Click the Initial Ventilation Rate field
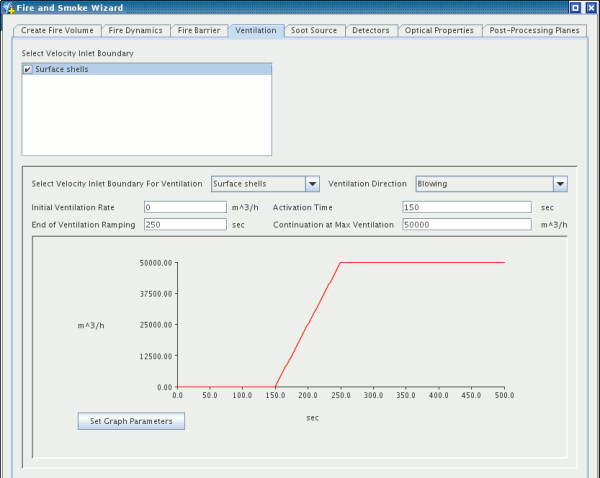 point(185,207)
